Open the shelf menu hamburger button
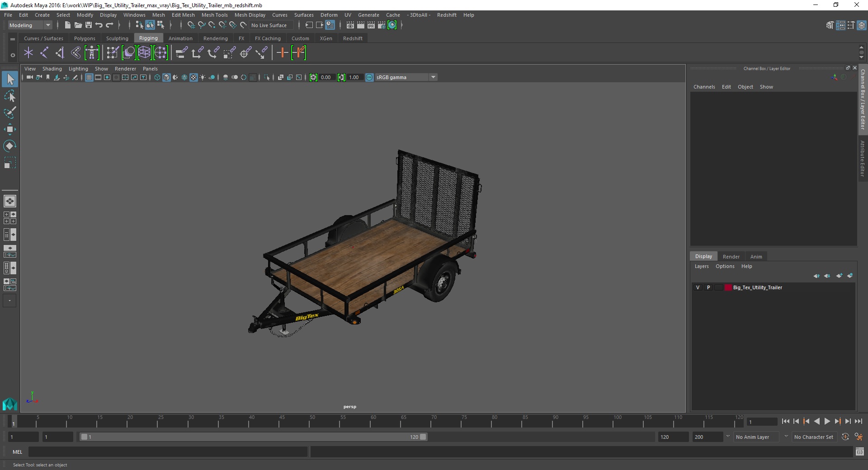The image size is (868, 470). (x=13, y=39)
